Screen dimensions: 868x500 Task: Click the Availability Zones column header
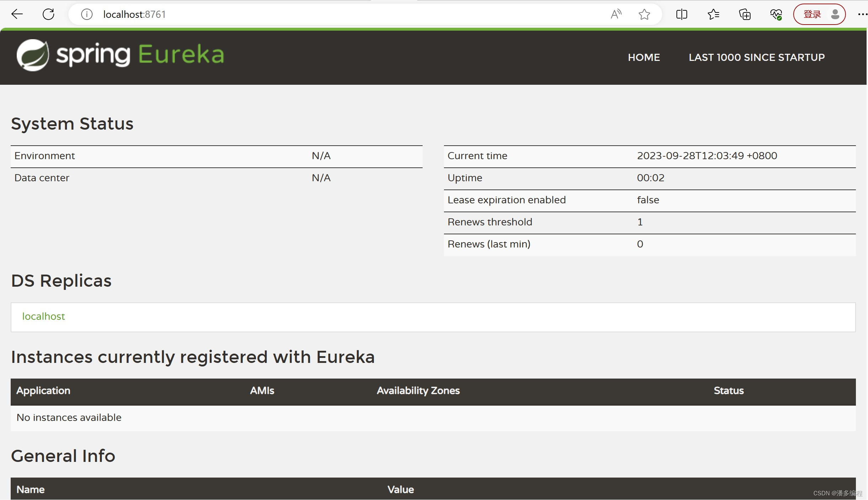(418, 391)
